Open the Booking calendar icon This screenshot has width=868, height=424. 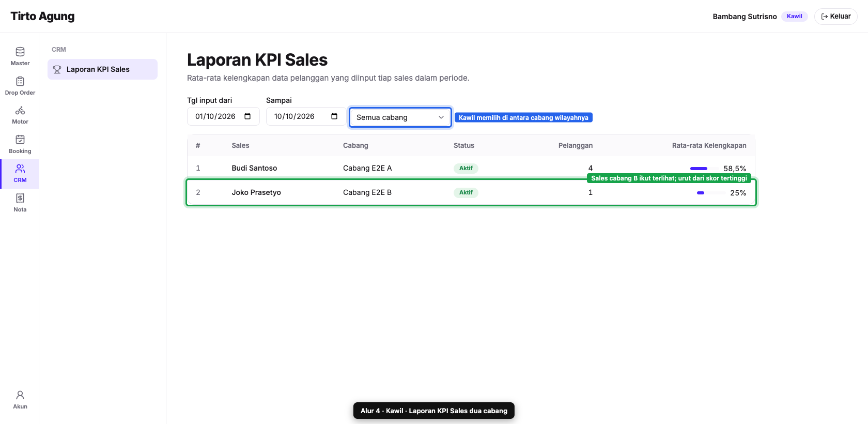[20, 140]
